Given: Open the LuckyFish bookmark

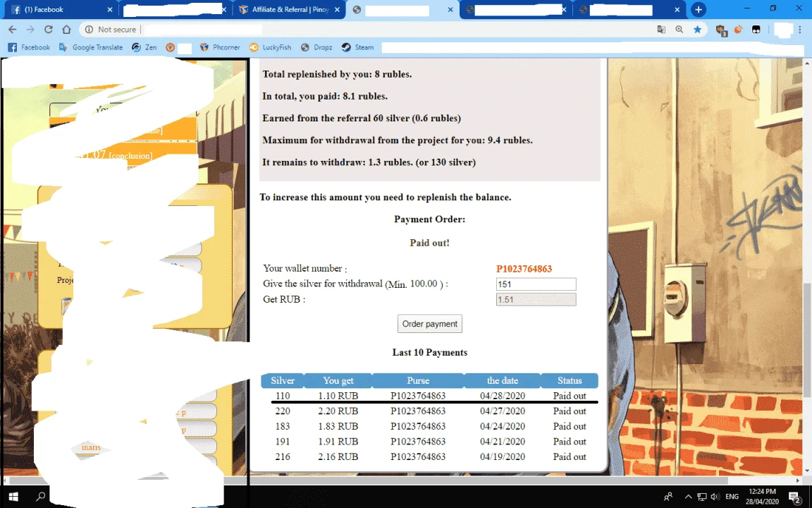Looking at the screenshot, I should (x=271, y=47).
